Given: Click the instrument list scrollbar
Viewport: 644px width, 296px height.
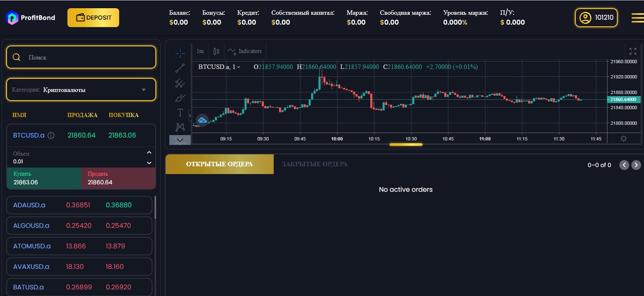Looking at the screenshot, I should [155, 207].
